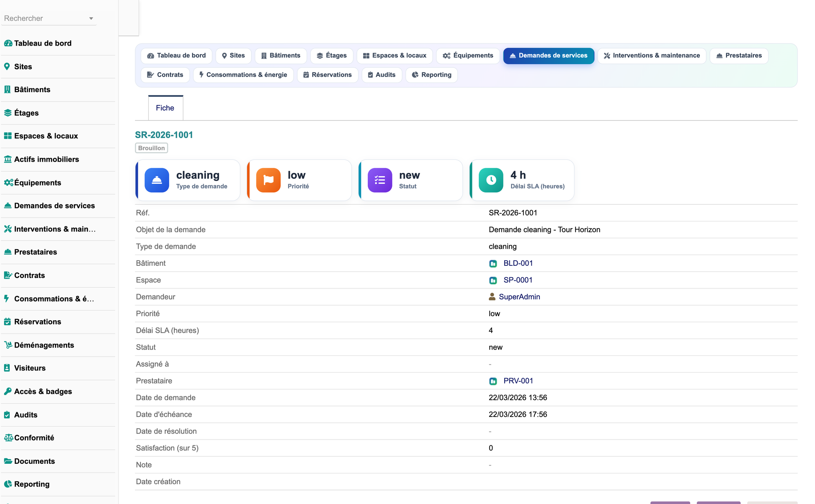The image size is (815, 504).
Task: Click the Espaces & locaux grid icon in sidebar
Action: point(8,136)
